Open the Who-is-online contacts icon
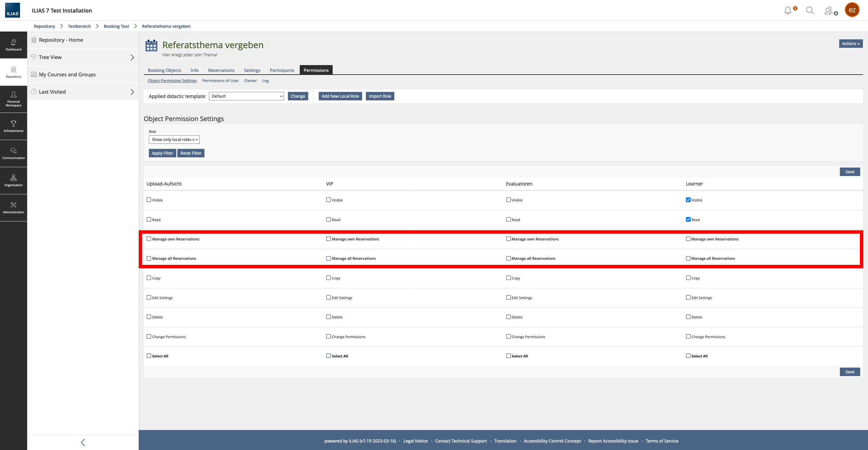Image resolution: width=868 pixels, height=450 pixels. click(x=829, y=11)
